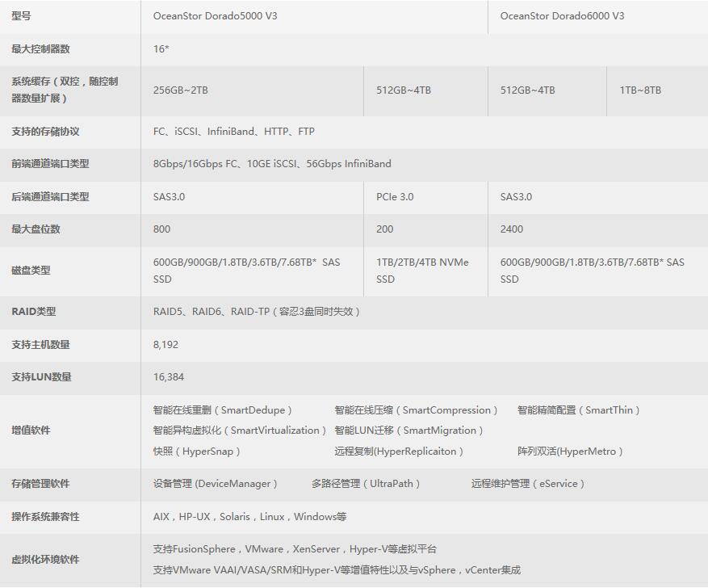Click the '最大控制器数' row label
The width and height of the screenshot is (708, 588).
pyautogui.click(x=40, y=48)
